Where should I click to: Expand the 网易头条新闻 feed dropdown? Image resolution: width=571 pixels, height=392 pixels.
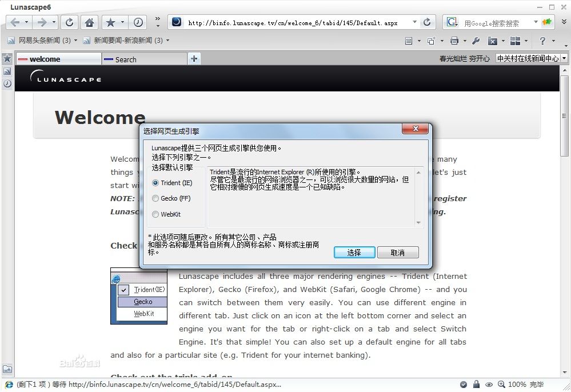76,41
